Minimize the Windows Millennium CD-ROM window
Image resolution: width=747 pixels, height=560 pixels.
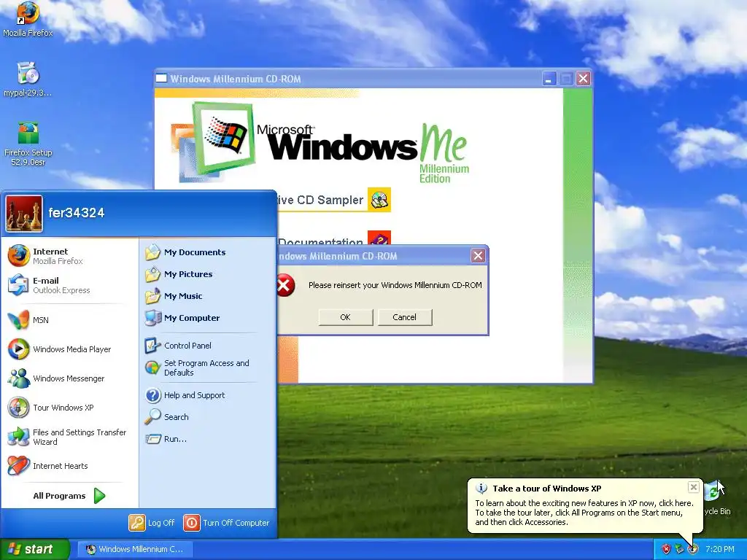[x=549, y=79]
